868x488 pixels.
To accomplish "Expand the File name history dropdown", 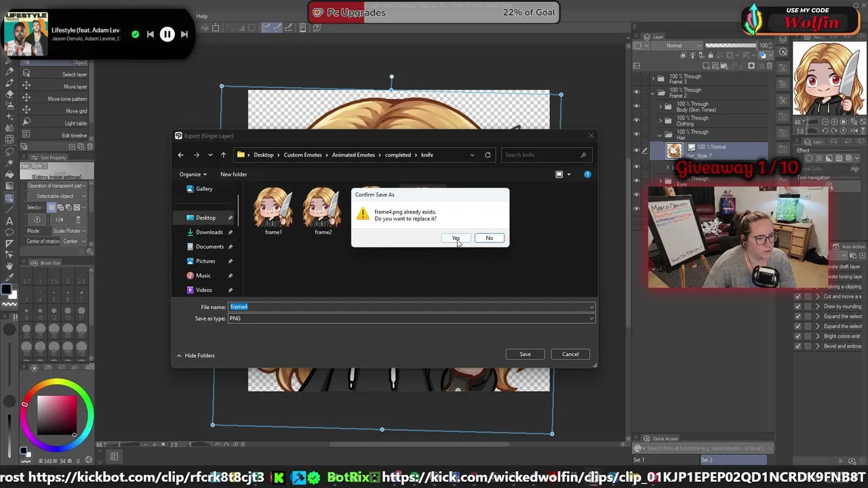I will tap(591, 307).
